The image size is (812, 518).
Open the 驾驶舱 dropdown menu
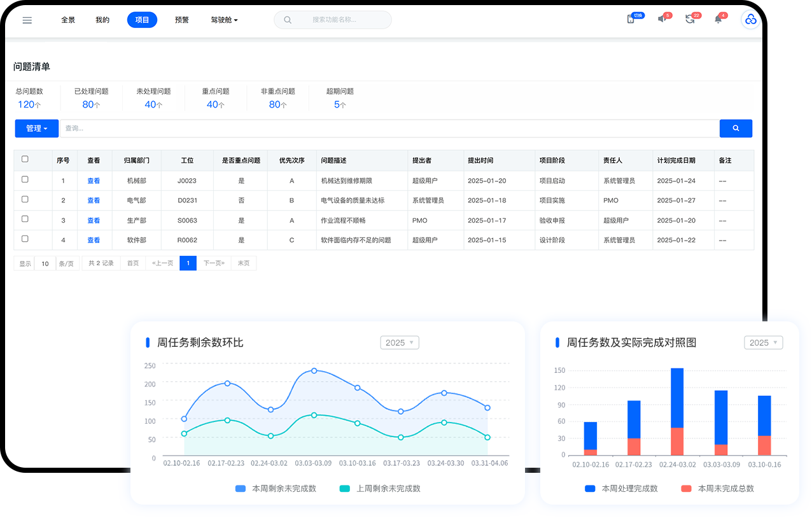coord(224,20)
